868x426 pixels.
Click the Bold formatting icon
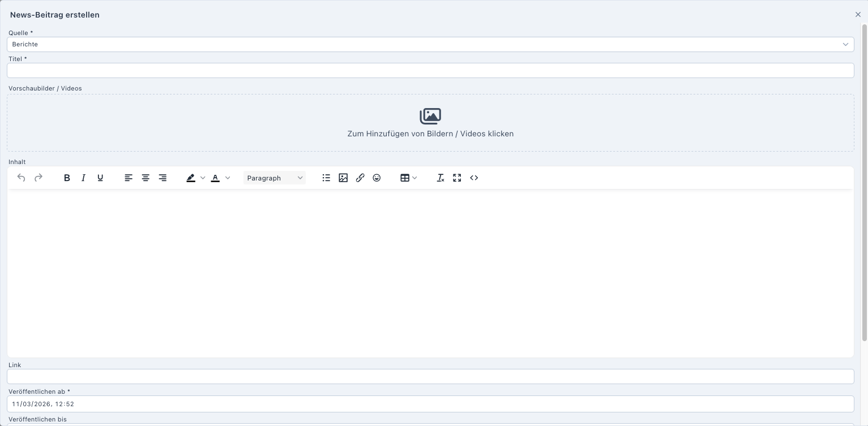click(67, 178)
